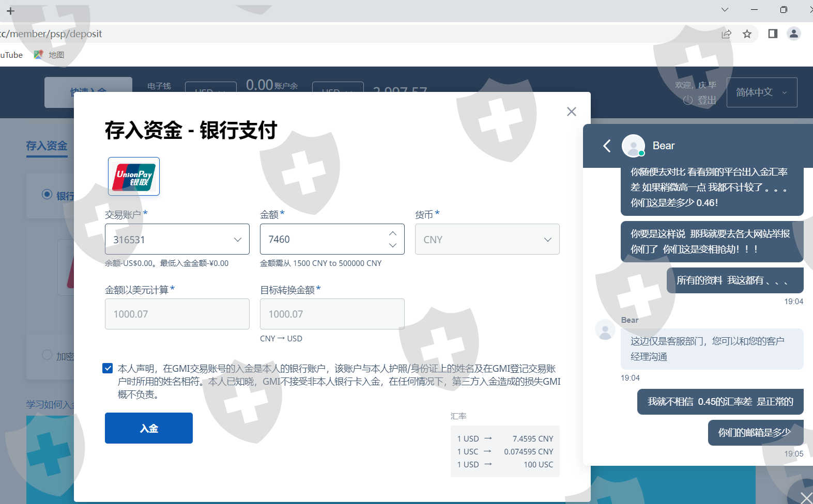Open a new browser tab
Image resolution: width=813 pixels, height=504 pixels.
(x=10, y=11)
